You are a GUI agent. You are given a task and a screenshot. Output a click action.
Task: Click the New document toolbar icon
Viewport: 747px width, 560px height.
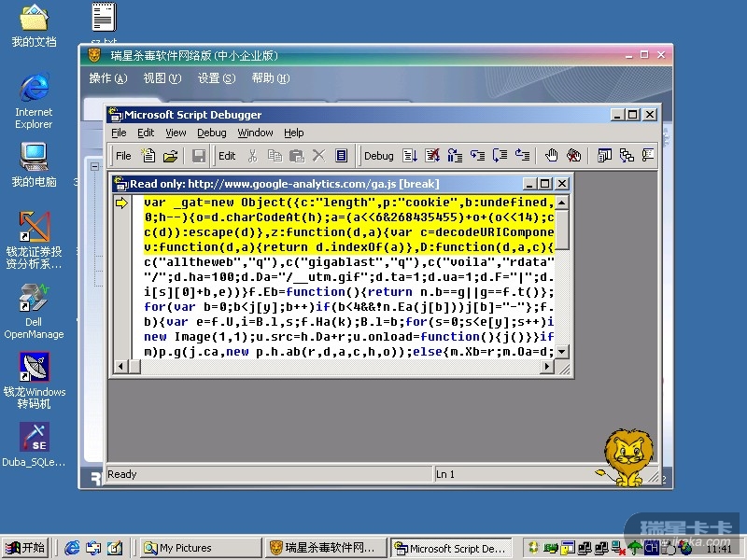coord(148,156)
